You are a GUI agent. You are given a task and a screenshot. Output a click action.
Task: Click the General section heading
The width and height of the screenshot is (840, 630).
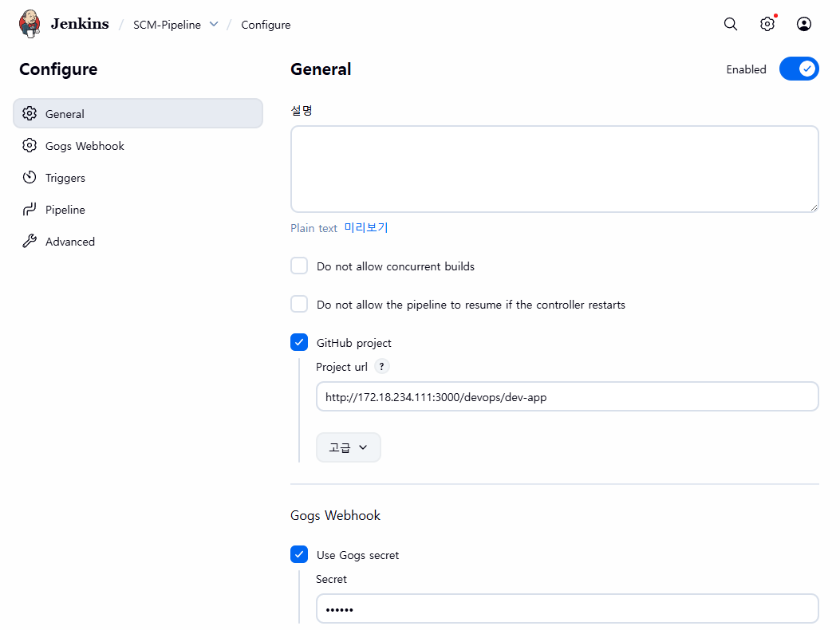tap(321, 69)
